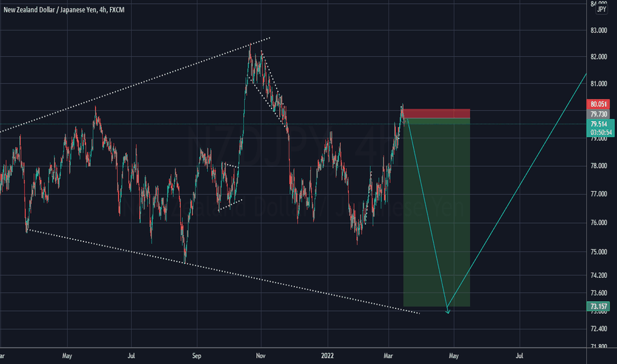This screenshot has height=364, width=617.
Task: Click the current price label 79.514
Action: pyautogui.click(x=598, y=124)
